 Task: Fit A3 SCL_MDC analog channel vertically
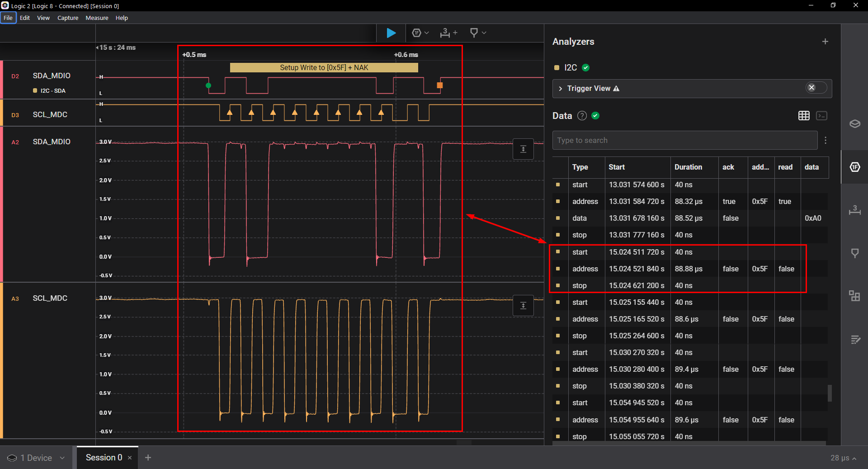pyautogui.click(x=523, y=306)
